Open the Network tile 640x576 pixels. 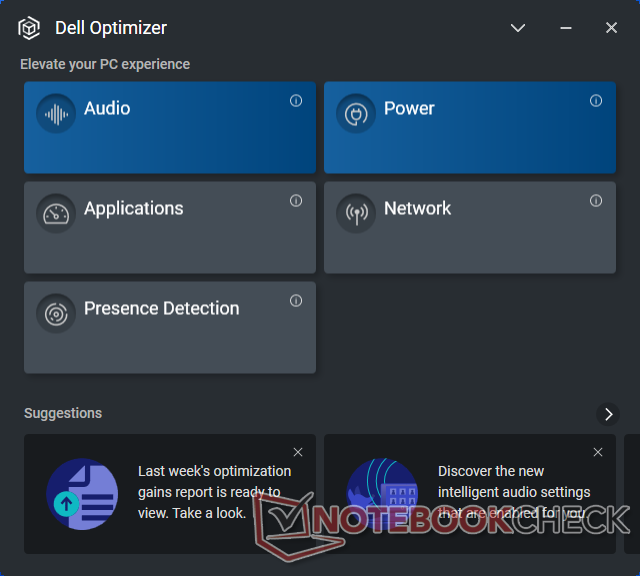[470, 227]
